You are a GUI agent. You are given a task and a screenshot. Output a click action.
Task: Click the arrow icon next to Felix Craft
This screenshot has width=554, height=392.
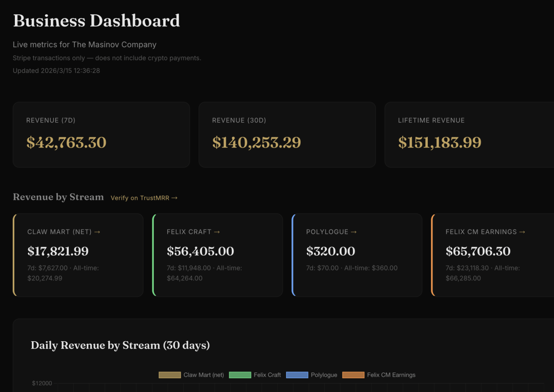click(x=217, y=232)
